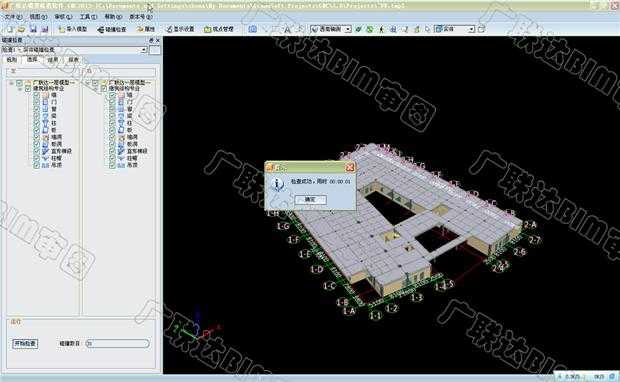Click the wall 墙 icon in left tree
This screenshot has height=382, width=620.
coord(45,95)
